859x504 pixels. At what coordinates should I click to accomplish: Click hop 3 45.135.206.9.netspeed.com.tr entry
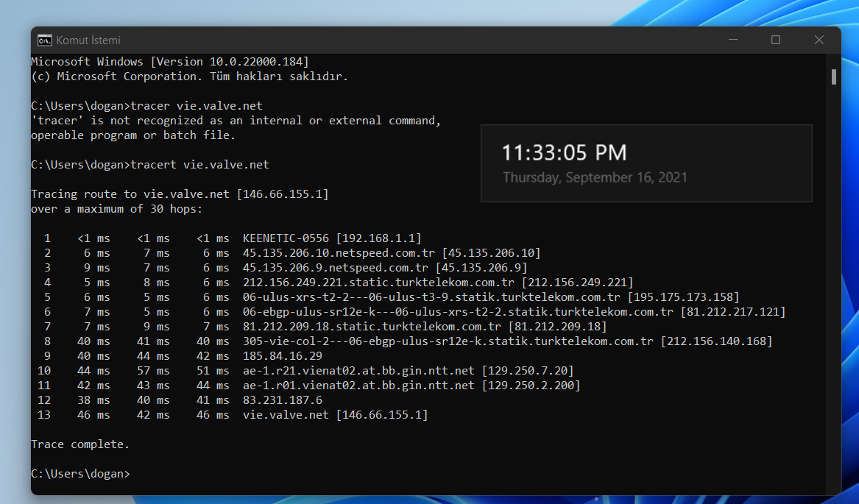(x=385, y=268)
